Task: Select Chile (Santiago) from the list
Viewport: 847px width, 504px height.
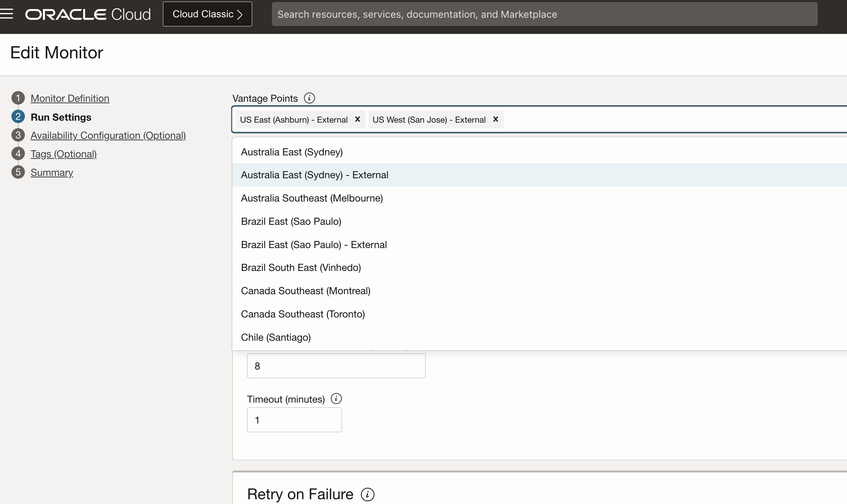Action: click(x=276, y=337)
